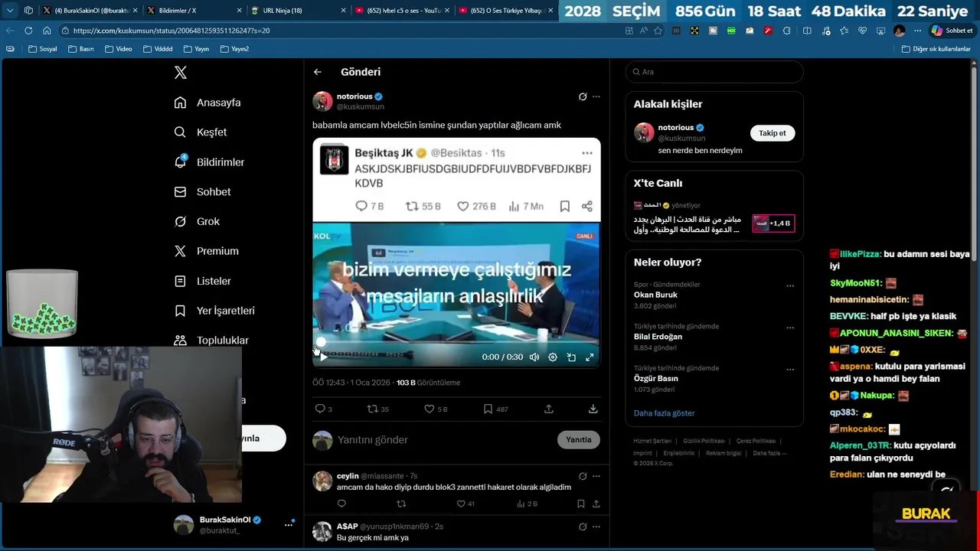Screen dimensions: 980x551
Task: Toggle video picture-in-picture
Action: click(571, 357)
